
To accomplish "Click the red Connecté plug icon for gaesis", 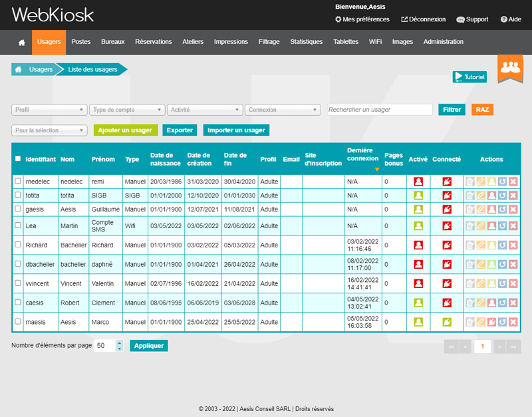I will [x=447, y=209].
